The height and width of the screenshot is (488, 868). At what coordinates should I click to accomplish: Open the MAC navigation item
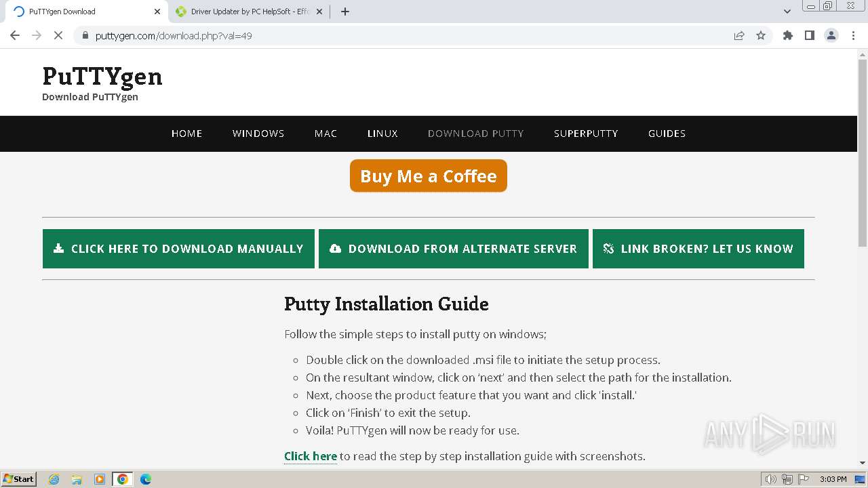click(325, 134)
